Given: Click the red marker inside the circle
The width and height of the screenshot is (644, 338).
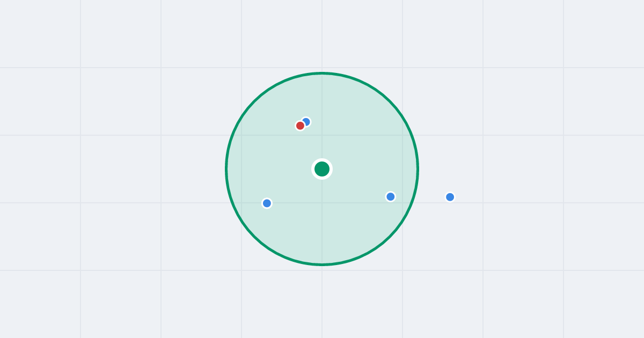Looking at the screenshot, I should [300, 126].
